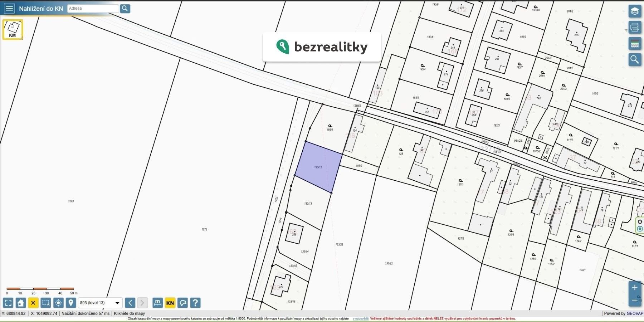Click the address search magnifier button
Viewport: 644px width, 322px height.
pos(125,8)
